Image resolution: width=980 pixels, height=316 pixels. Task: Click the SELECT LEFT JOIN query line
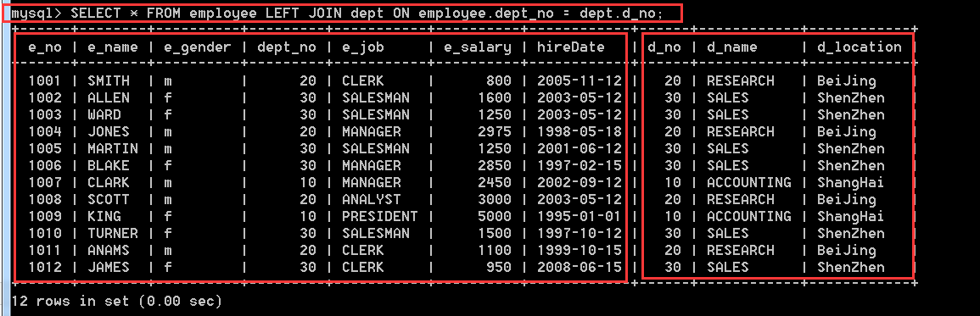[x=337, y=13]
